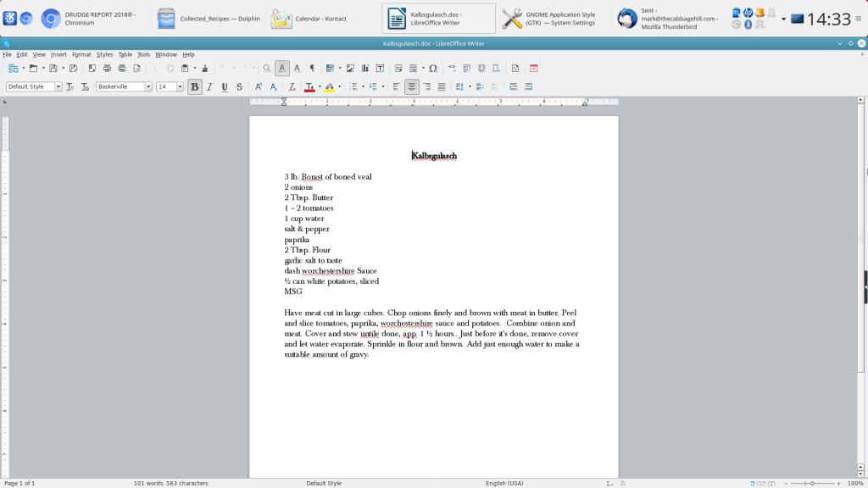
Task: Open the Paragraph Style dropdown
Action: coord(58,86)
